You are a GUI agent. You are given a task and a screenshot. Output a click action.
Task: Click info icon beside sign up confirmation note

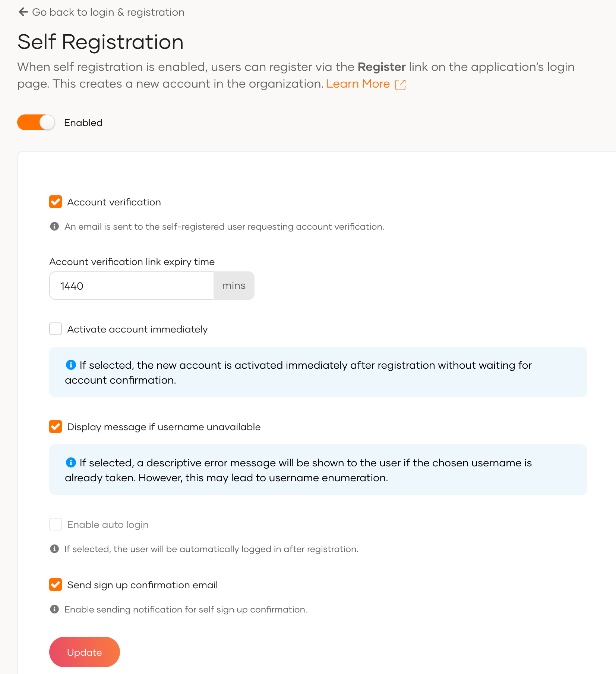(55, 609)
